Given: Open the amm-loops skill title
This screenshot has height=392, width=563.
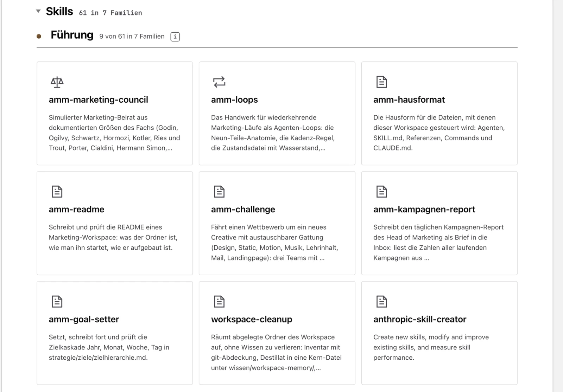Looking at the screenshot, I should point(234,100).
